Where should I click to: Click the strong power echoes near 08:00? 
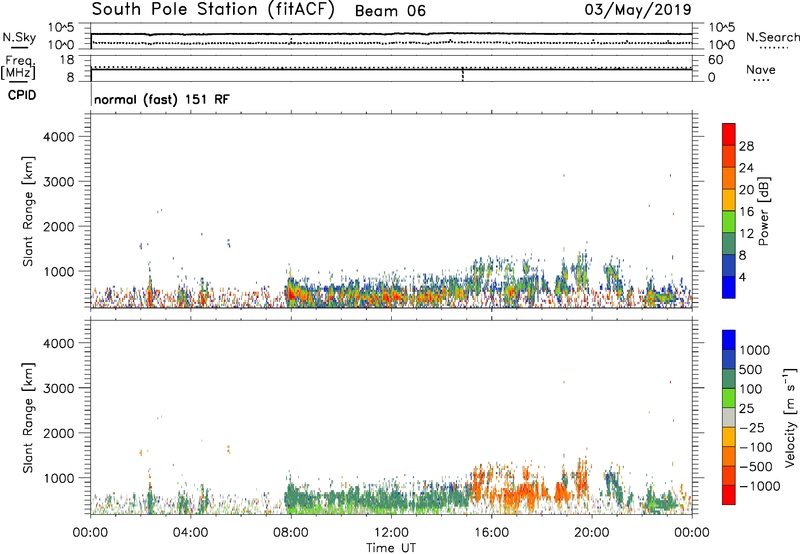click(x=293, y=293)
